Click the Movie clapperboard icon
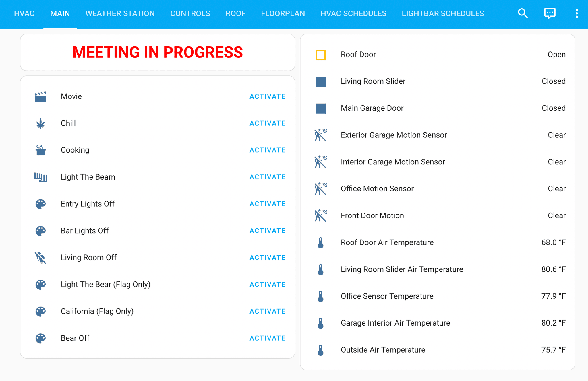 coord(40,97)
